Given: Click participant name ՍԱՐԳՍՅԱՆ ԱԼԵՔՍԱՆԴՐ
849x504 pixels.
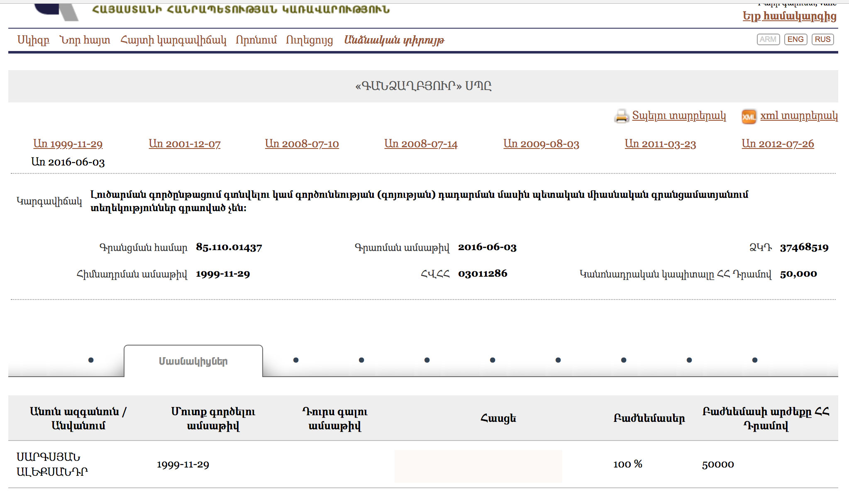Looking at the screenshot, I should 52,465.
